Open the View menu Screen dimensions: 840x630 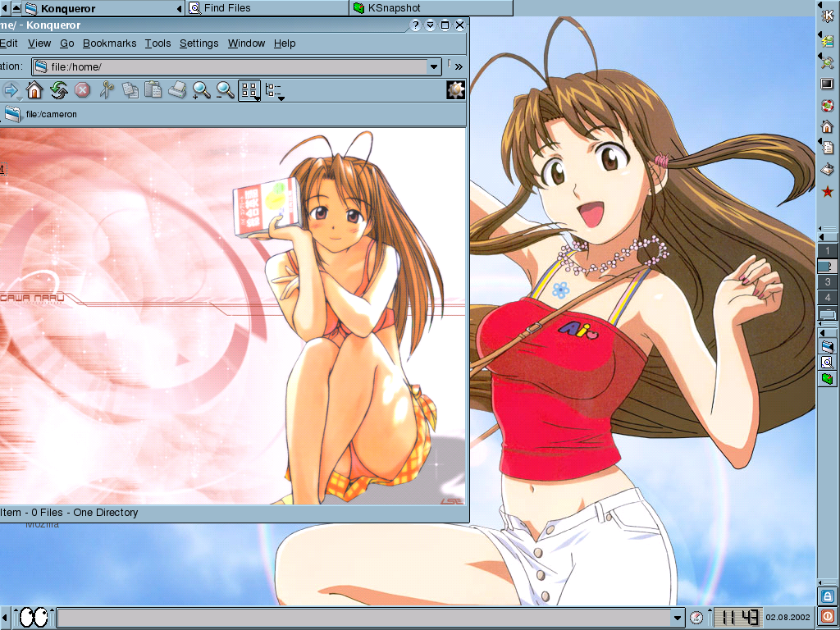39,43
